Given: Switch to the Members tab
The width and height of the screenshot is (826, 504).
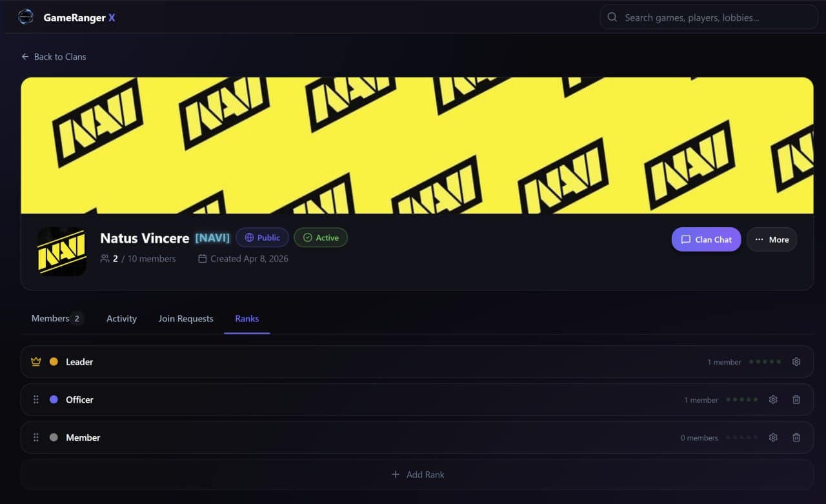Looking at the screenshot, I should pyautogui.click(x=57, y=318).
